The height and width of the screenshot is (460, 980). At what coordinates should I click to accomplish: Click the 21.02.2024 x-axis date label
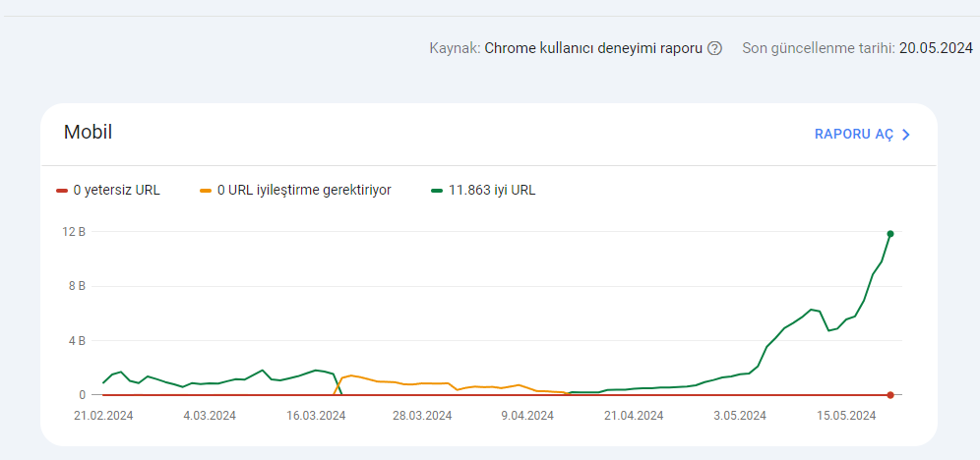[x=103, y=416]
